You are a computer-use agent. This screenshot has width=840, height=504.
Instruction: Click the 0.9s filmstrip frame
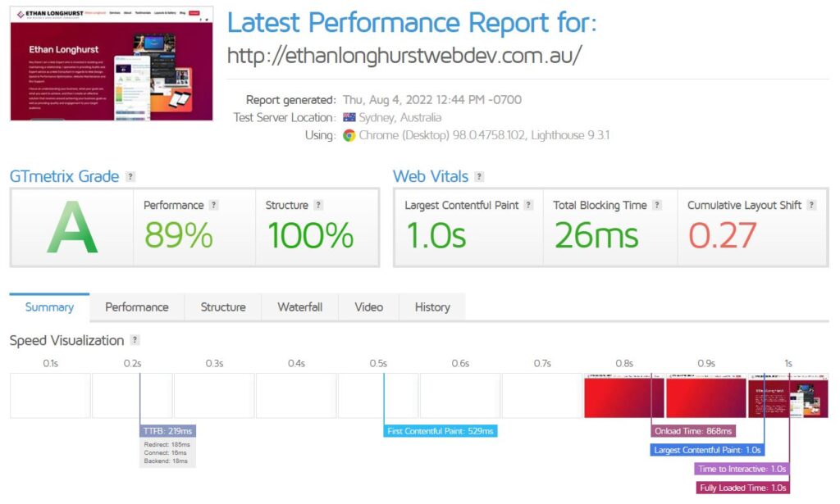click(x=706, y=397)
